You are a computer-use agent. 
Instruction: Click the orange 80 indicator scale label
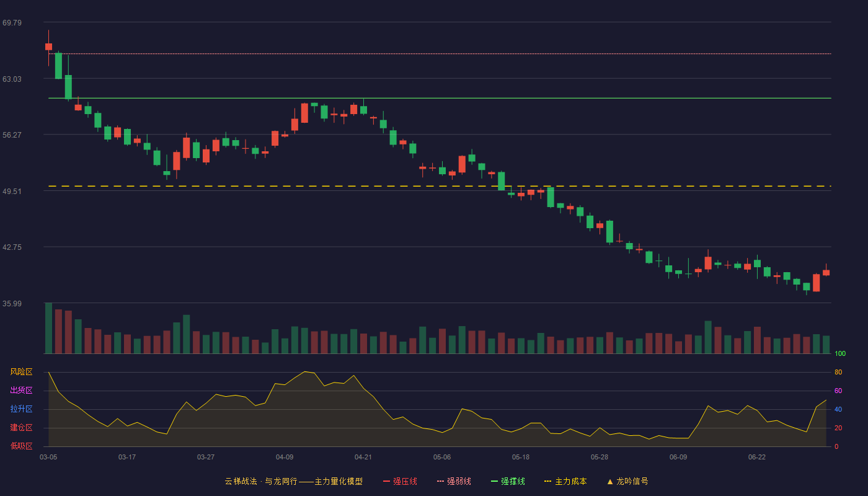coord(838,373)
